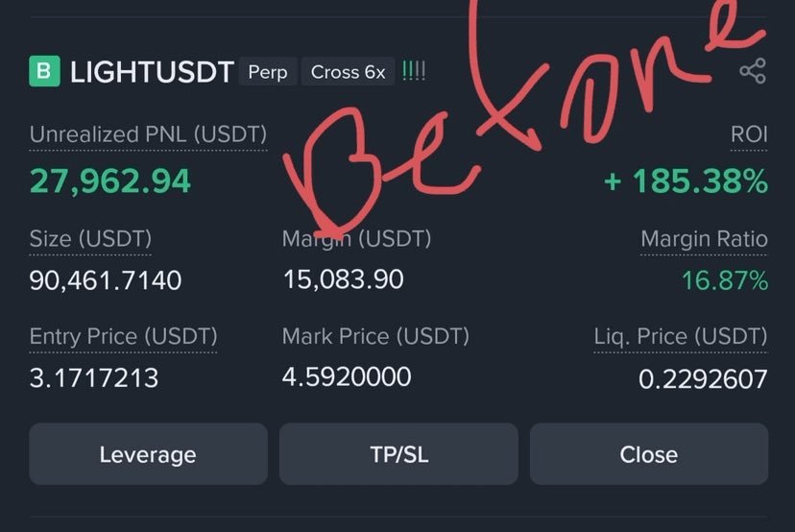Tap the Margin Ratio label
The height and width of the screenshot is (532, 795).
click(704, 238)
